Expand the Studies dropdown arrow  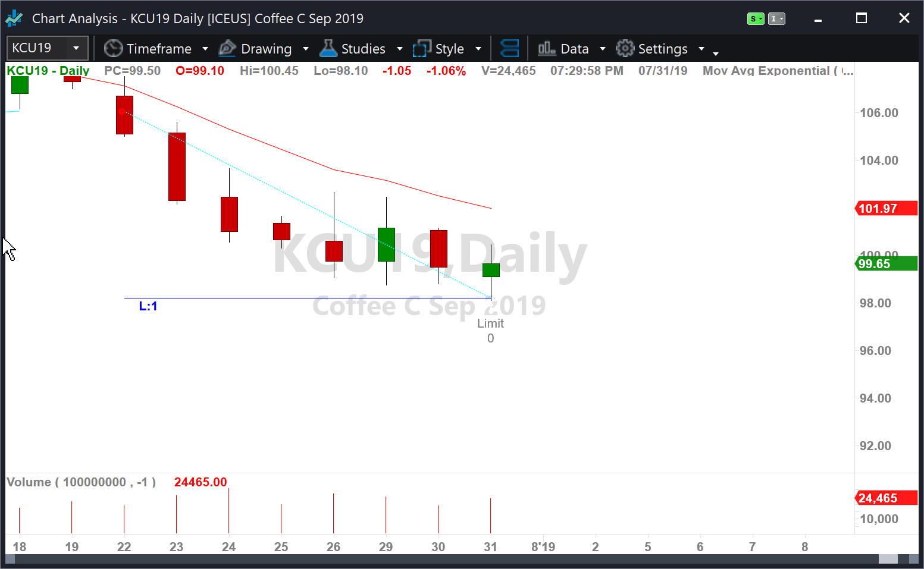coord(400,49)
